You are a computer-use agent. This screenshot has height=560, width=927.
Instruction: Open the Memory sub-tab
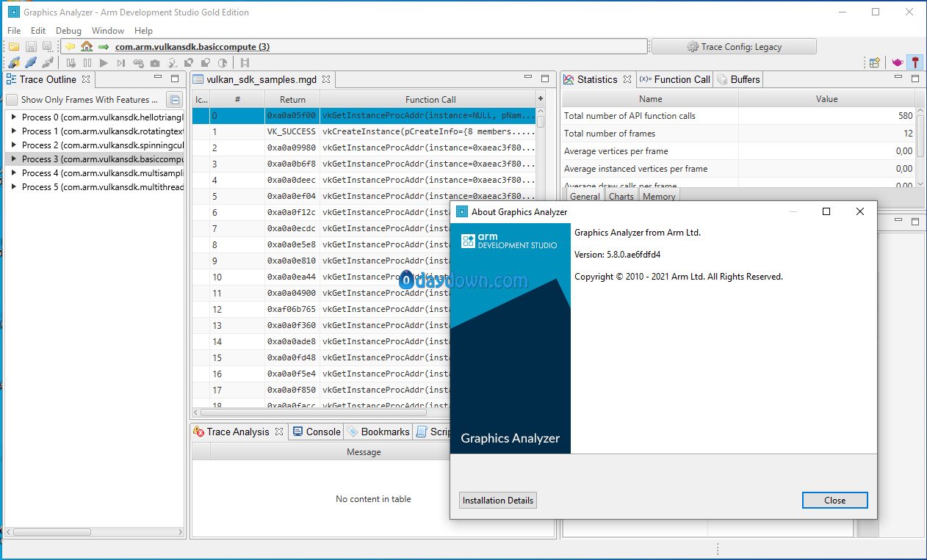point(659,197)
